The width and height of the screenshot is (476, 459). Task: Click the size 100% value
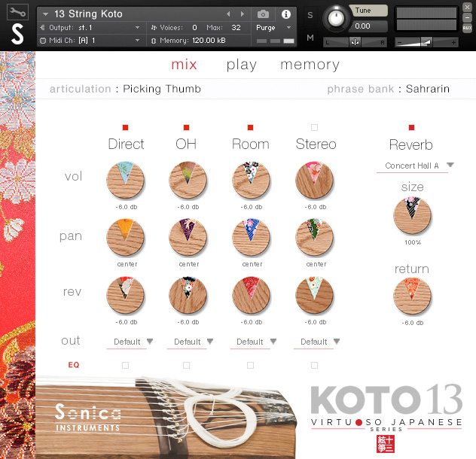[413, 242]
